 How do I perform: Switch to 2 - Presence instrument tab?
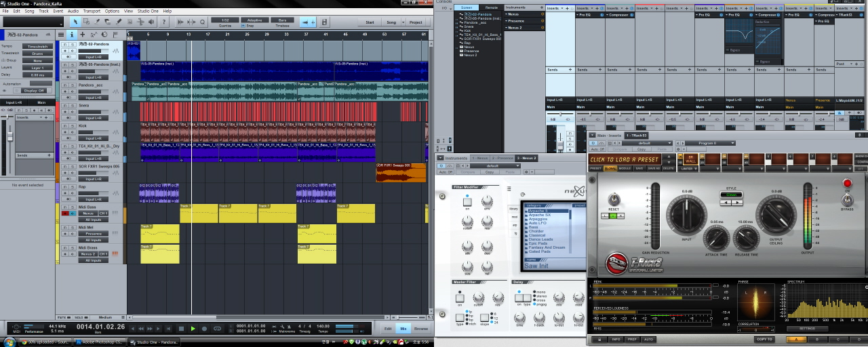point(502,158)
